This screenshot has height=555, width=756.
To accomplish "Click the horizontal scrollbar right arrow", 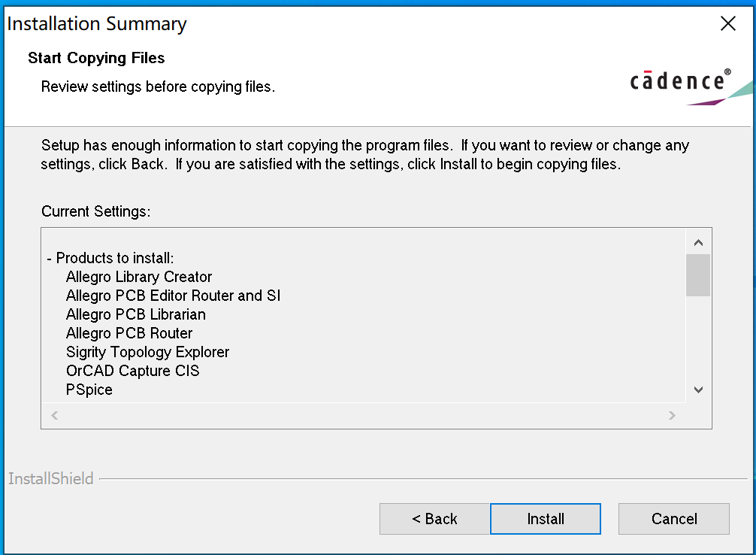I will [x=672, y=415].
